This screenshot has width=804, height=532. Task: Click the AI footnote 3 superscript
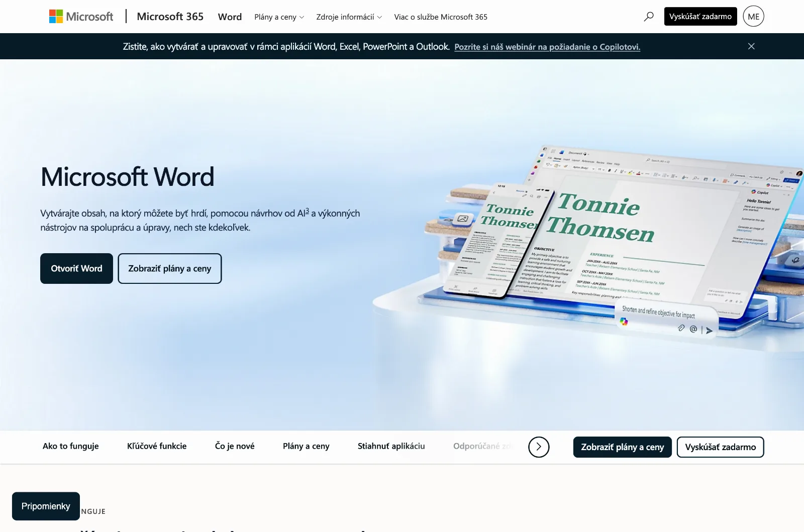coord(308,211)
